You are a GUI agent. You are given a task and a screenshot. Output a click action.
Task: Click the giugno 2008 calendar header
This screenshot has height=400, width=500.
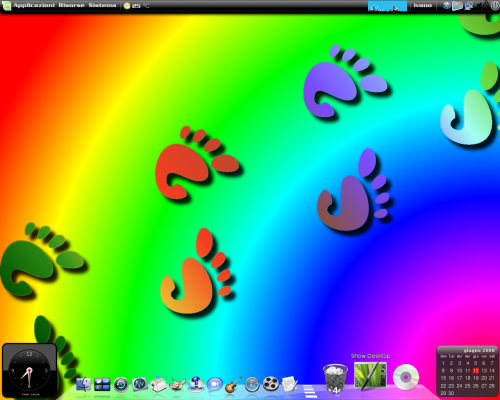[479, 350]
